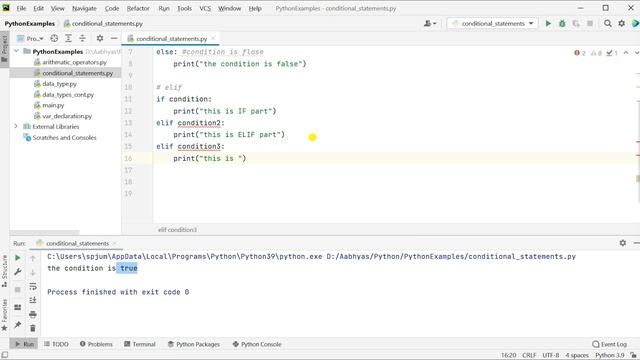This screenshot has height=360, width=640.
Task: Run with coverage icon in toolbar
Action: [x=576, y=24]
